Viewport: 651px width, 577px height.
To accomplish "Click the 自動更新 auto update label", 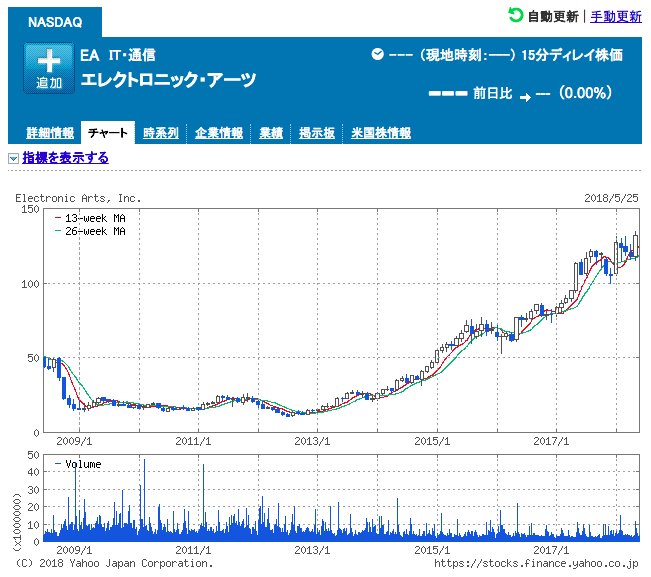I will (553, 17).
